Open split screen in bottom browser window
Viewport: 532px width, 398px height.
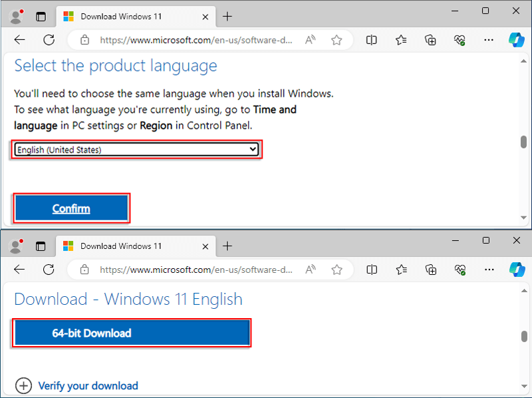coord(372,270)
